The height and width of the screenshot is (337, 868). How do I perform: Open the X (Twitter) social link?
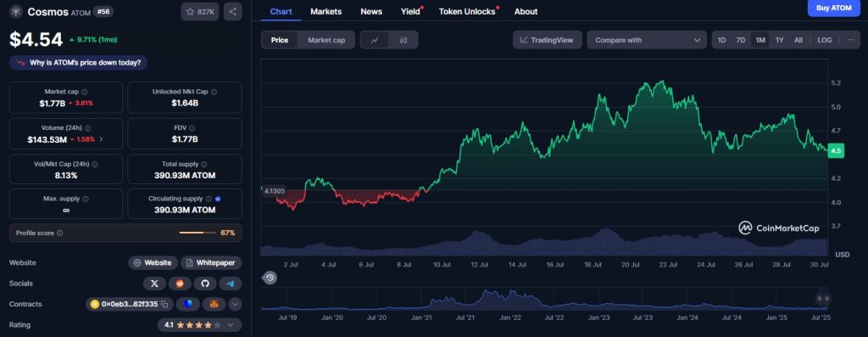[154, 284]
